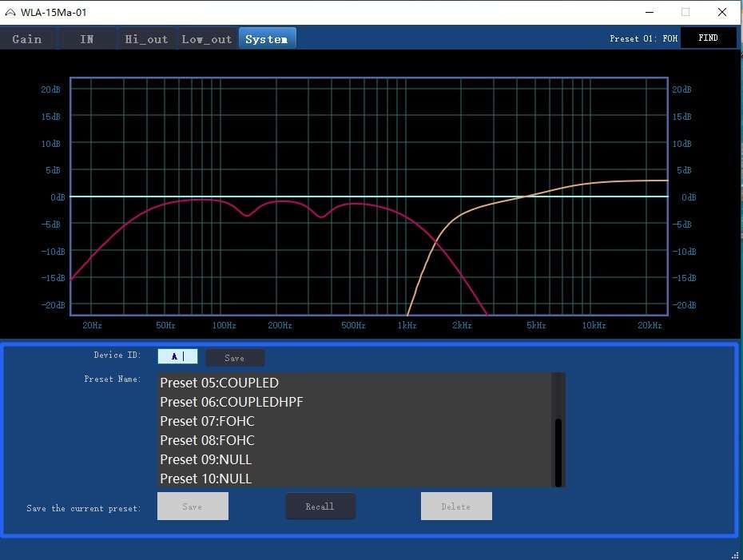Minimize the WLA-15Ma-01 window

pos(648,12)
